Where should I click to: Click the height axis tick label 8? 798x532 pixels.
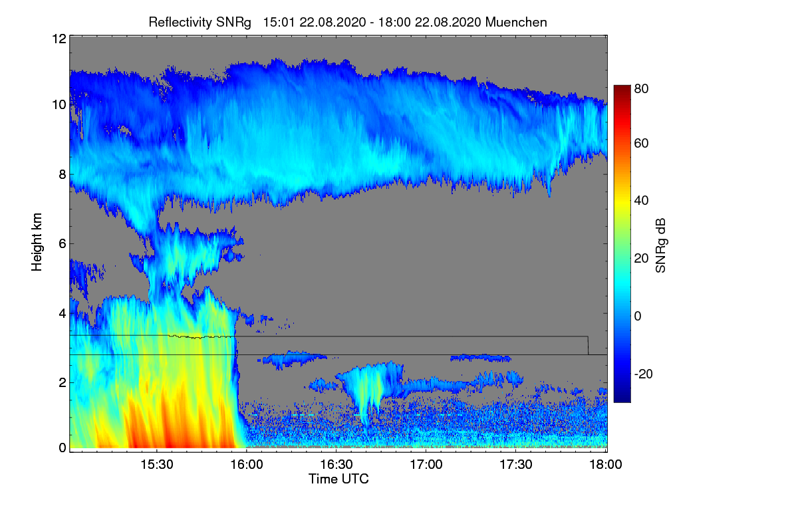pyautogui.click(x=62, y=174)
